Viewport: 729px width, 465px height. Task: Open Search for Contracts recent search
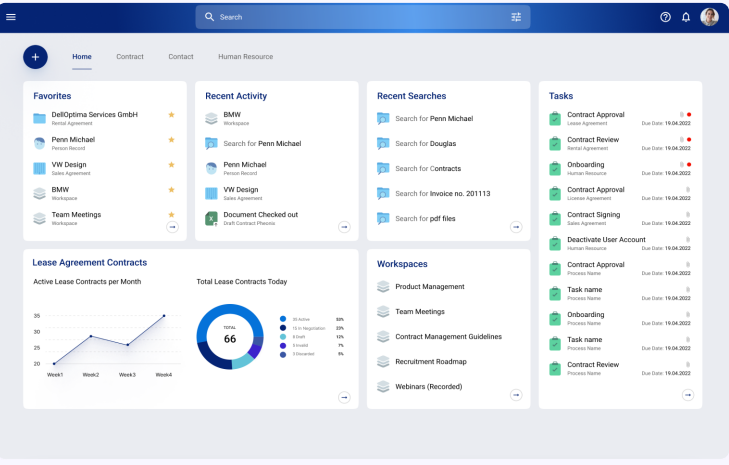pos(428,169)
